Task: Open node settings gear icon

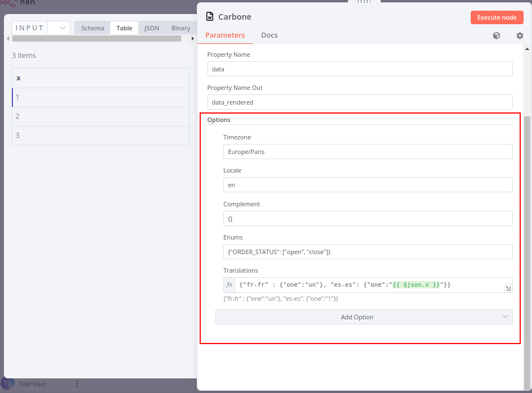Action: pyautogui.click(x=520, y=35)
